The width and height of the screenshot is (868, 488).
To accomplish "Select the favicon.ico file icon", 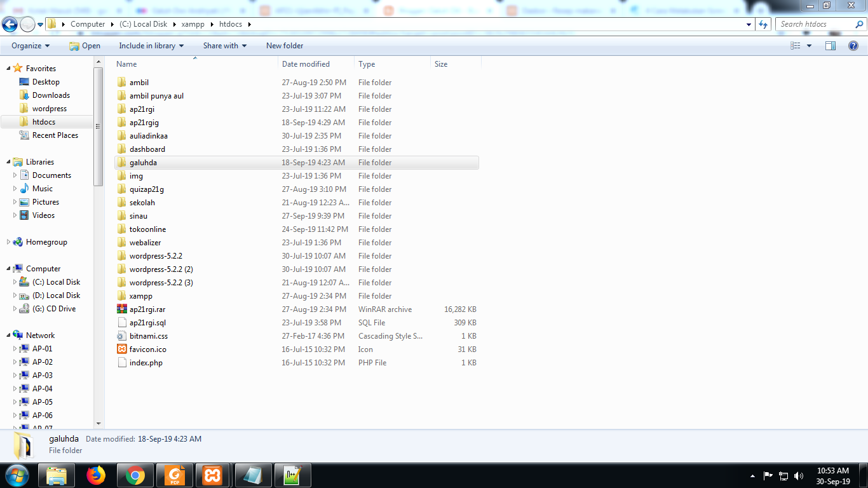I will tap(122, 349).
